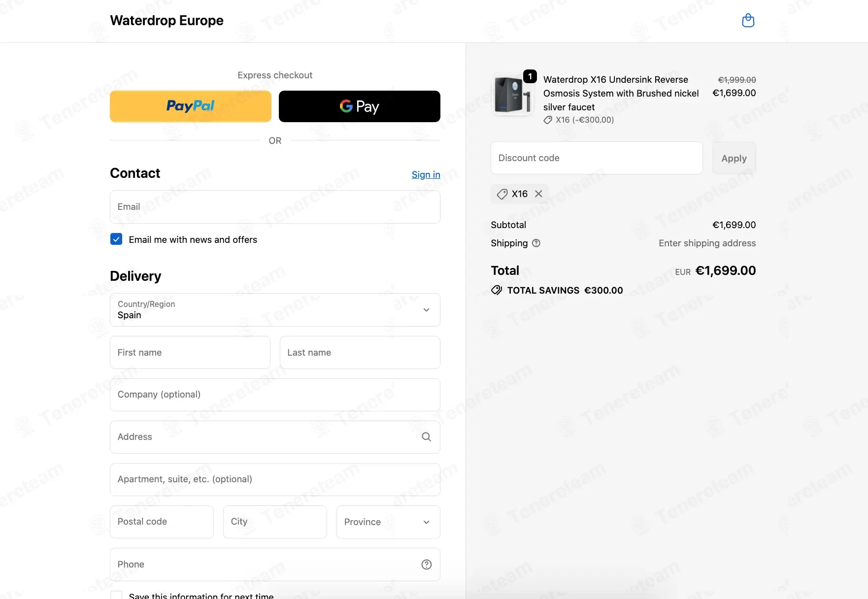Click the Waterdrop X16 product thumbnail
Screen dimensions: 868x599
click(512, 95)
